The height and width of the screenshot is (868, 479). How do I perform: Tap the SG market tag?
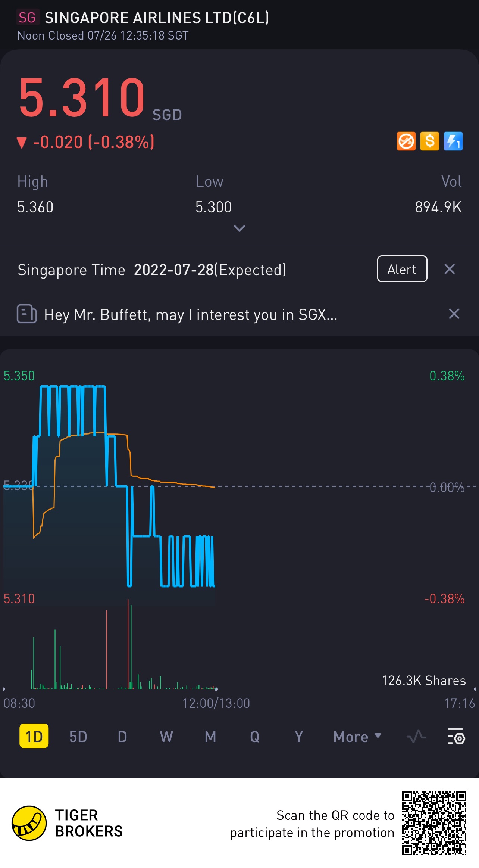(x=27, y=18)
